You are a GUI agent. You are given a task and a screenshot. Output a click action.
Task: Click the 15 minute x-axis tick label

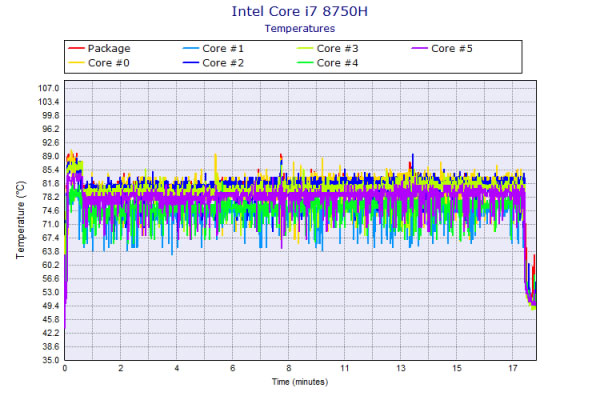tap(457, 368)
